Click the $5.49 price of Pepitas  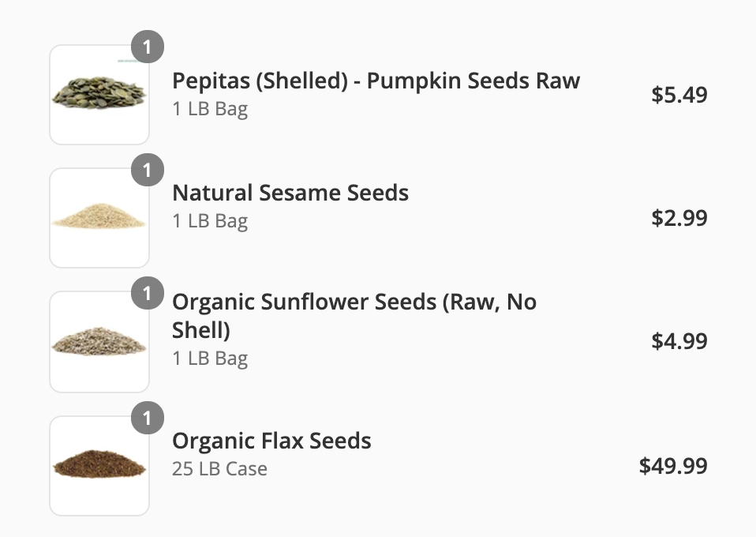[679, 95]
